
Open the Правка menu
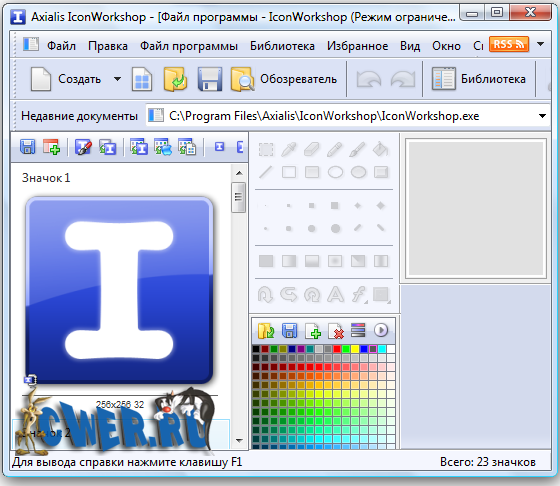click(108, 46)
